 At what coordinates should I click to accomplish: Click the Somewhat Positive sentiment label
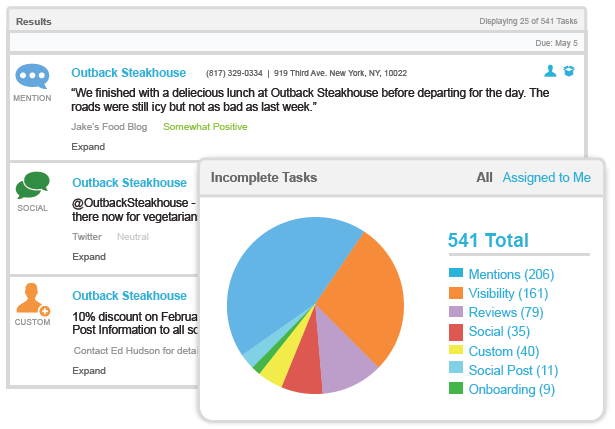(x=205, y=127)
